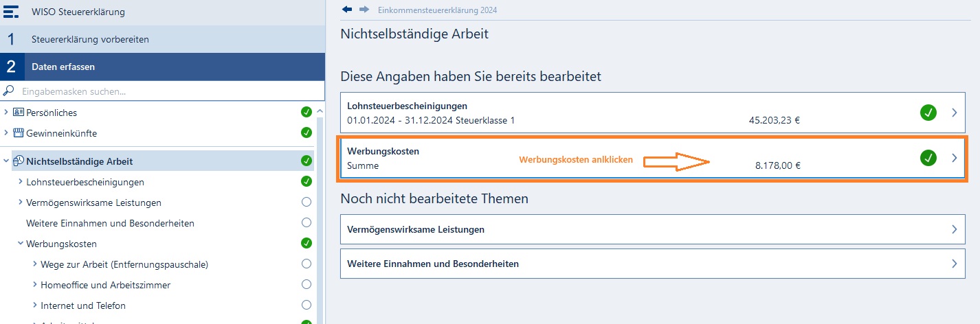Expand Internet und Telefon tree node
The height and width of the screenshot is (324, 980).
tap(35, 305)
